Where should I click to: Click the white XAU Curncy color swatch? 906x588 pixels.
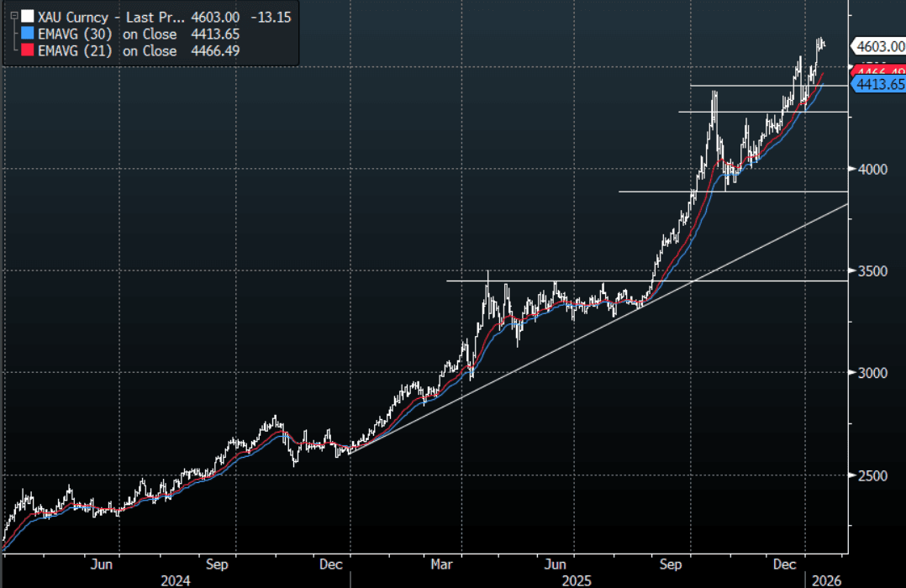coord(28,17)
